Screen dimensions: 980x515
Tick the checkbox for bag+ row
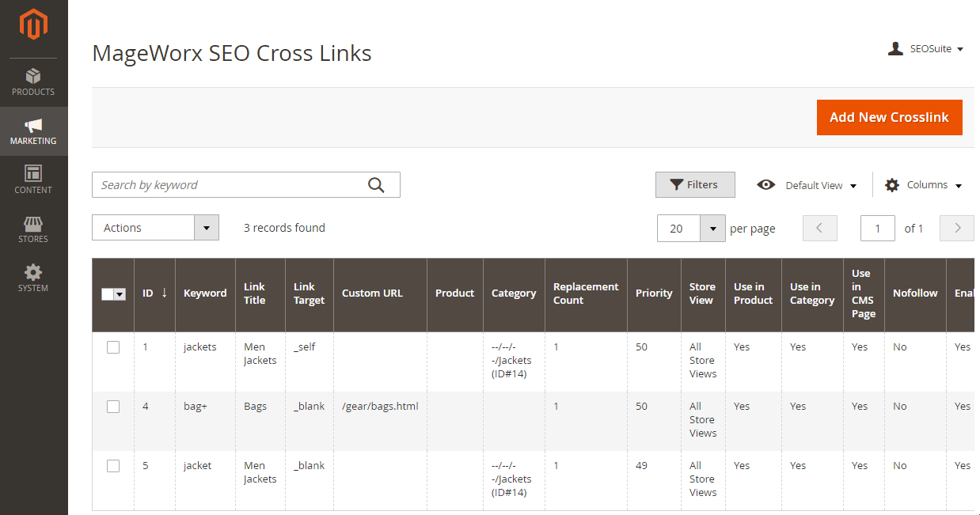tap(113, 407)
